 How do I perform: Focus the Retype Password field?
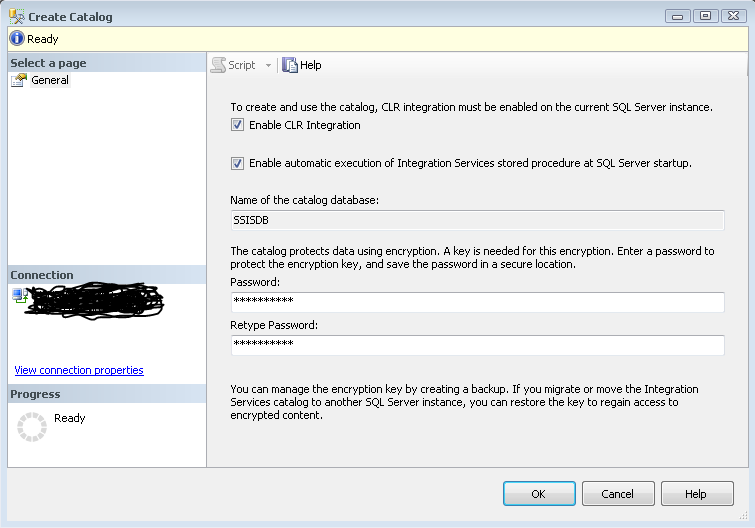tap(478, 345)
